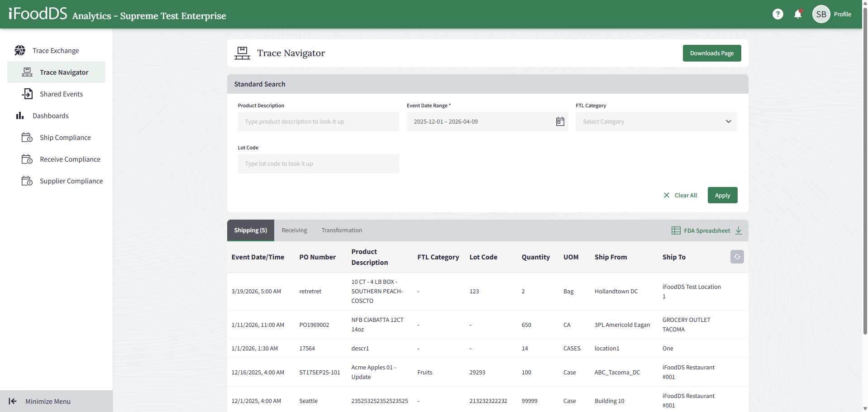
Task: Click the Trace Exchange globe icon
Action: pyautogui.click(x=20, y=51)
